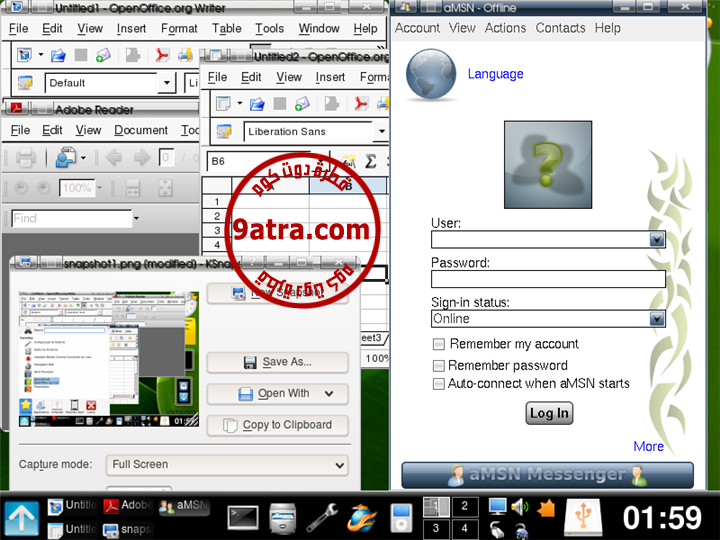Open Insert menu in Calc window
The width and height of the screenshot is (720, 540).
click(x=330, y=77)
